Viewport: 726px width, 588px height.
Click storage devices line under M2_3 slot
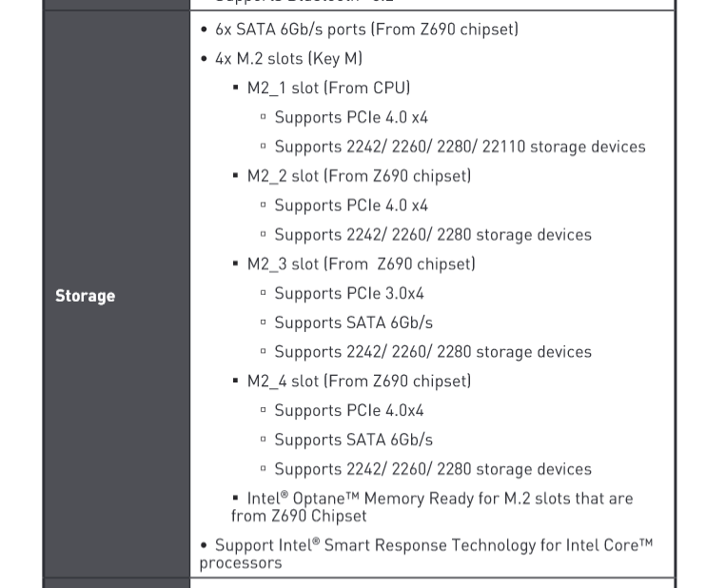click(433, 352)
